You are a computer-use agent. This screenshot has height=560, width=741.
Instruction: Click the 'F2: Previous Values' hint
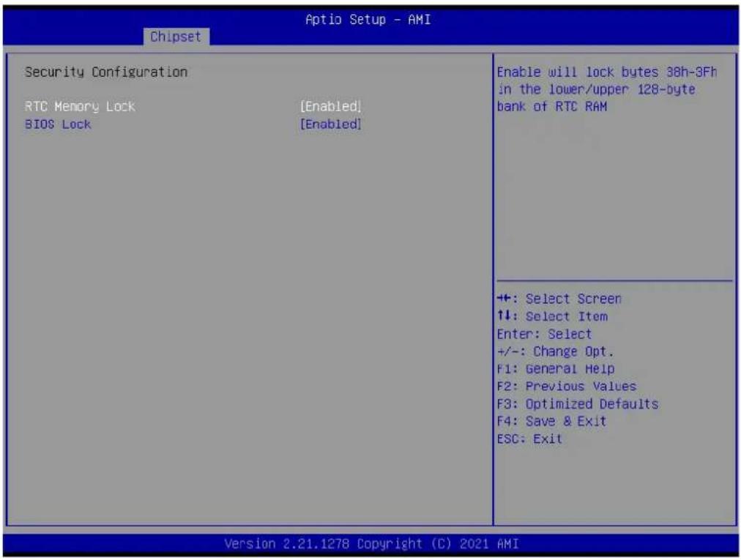coord(567,386)
